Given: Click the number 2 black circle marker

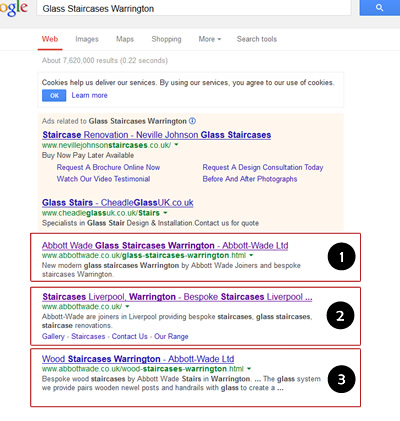Looking at the screenshot, I should tap(340, 315).
